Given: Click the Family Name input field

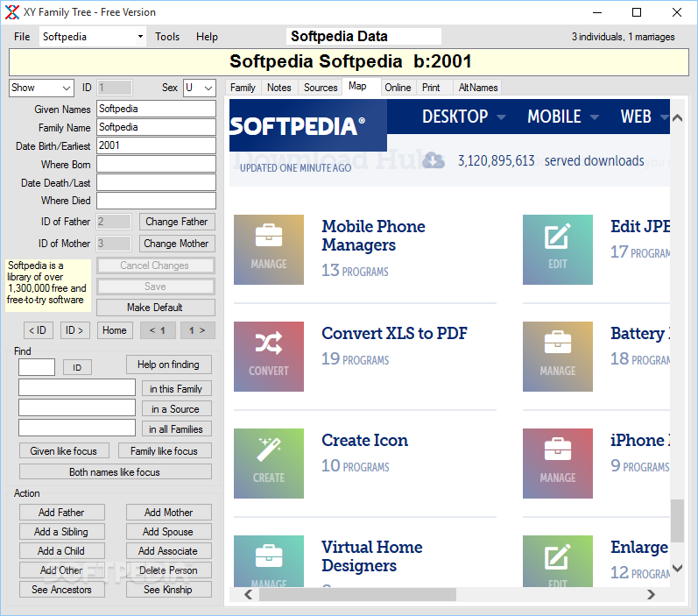Looking at the screenshot, I should click(156, 127).
